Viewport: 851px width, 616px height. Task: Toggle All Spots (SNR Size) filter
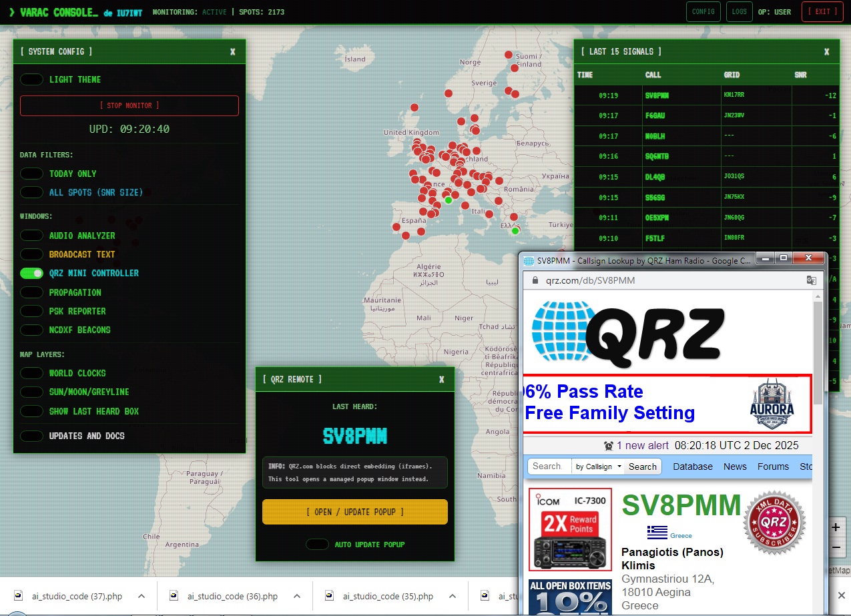pos(31,192)
